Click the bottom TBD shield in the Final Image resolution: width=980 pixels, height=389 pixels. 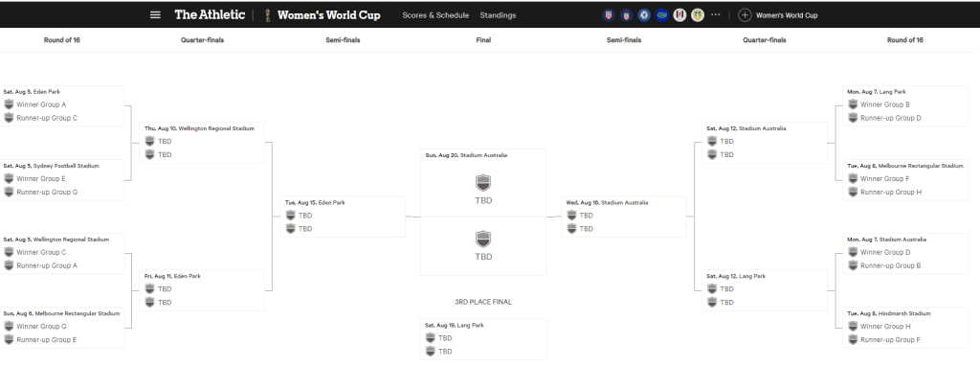pyautogui.click(x=483, y=239)
